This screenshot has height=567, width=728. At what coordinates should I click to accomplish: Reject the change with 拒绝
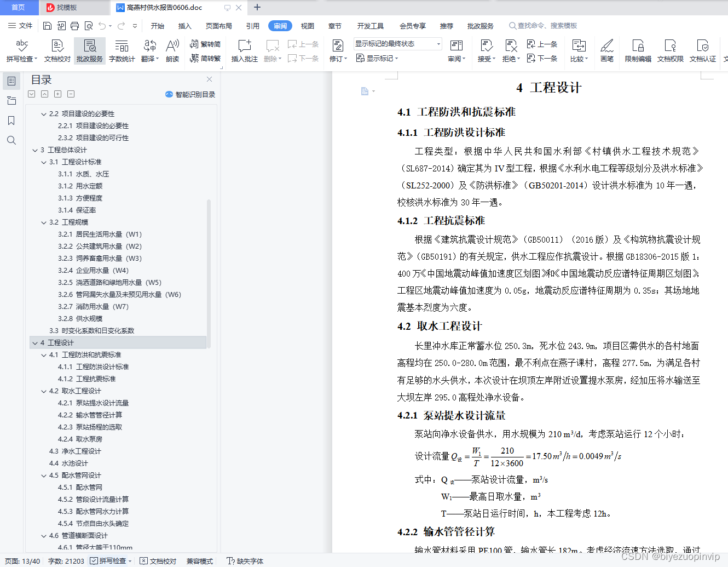[x=511, y=51]
